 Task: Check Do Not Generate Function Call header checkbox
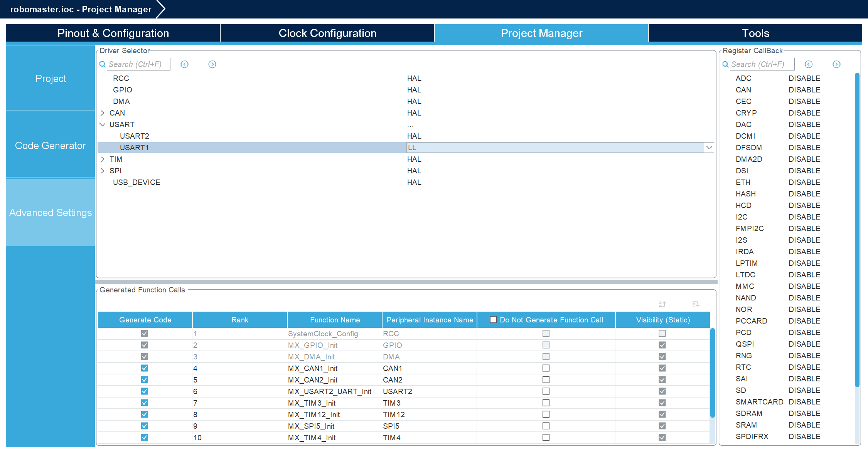pos(493,320)
